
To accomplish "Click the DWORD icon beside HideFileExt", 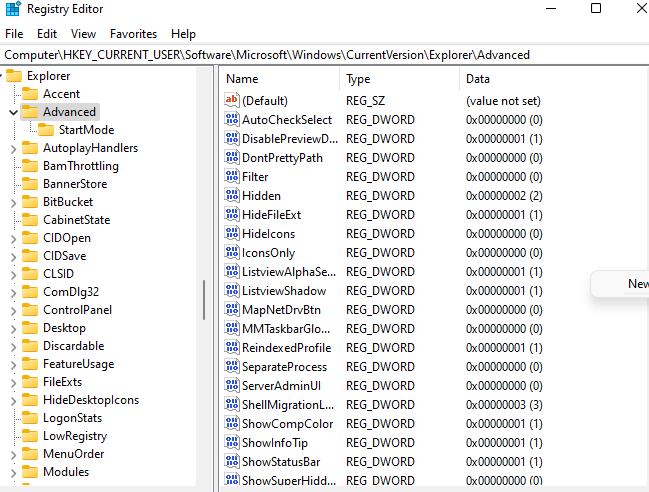I will 232,214.
